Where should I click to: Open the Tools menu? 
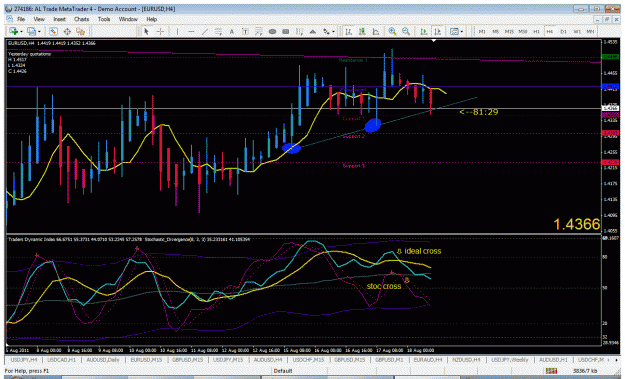(104, 19)
